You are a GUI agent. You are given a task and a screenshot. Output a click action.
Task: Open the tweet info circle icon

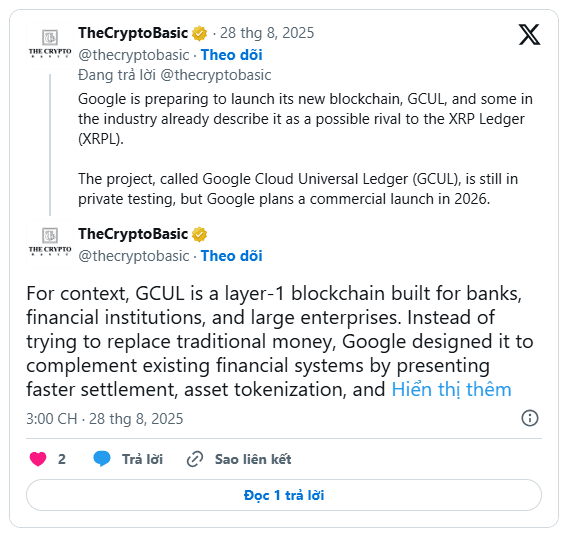pyautogui.click(x=530, y=418)
